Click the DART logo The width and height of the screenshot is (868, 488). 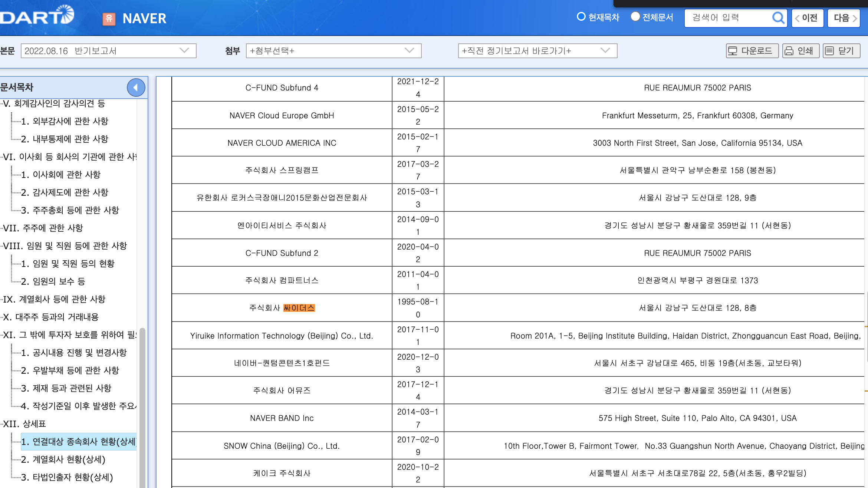(37, 16)
